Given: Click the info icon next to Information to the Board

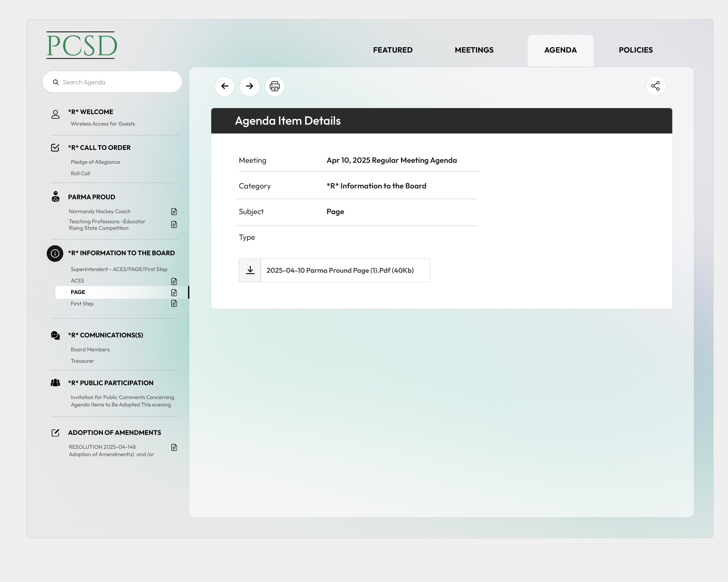Looking at the screenshot, I should [55, 253].
